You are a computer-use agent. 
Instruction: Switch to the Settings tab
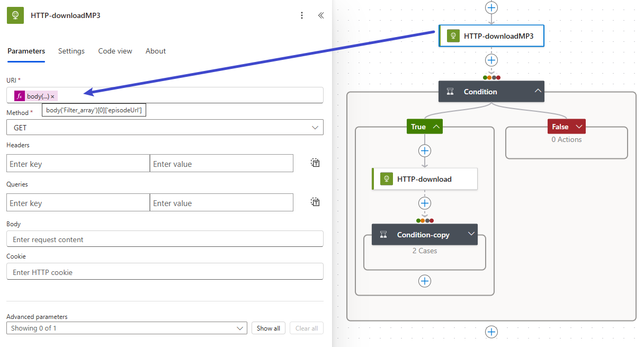71,51
